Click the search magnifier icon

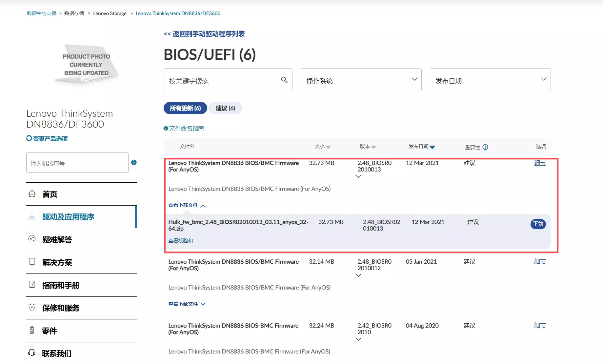pos(284,80)
